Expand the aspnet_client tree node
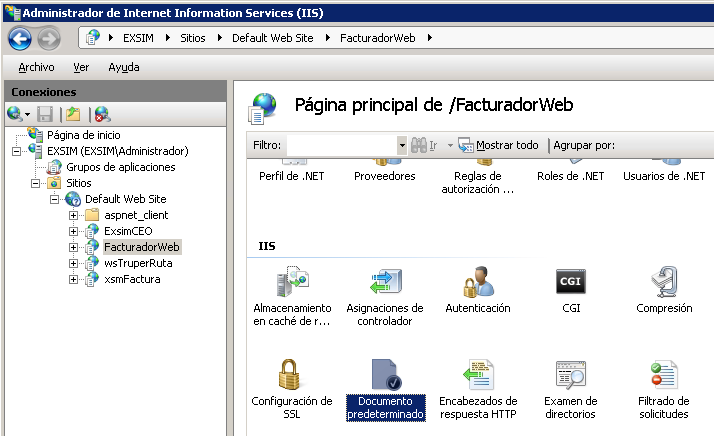This screenshot has height=436, width=714. [73, 215]
